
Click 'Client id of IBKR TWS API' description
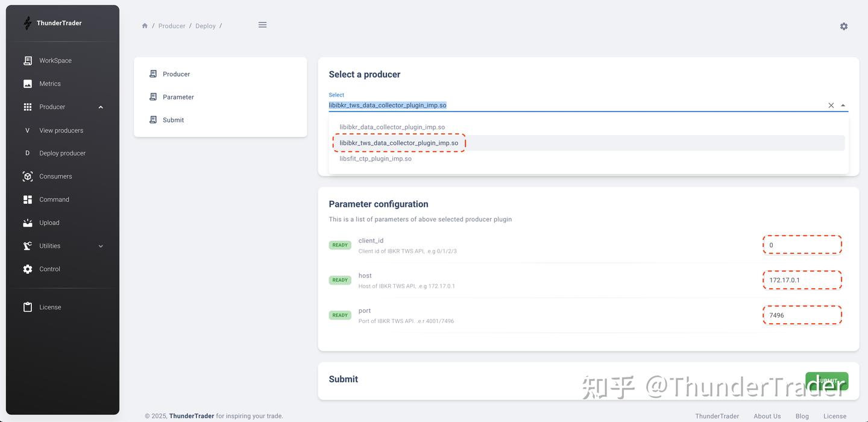(x=407, y=251)
